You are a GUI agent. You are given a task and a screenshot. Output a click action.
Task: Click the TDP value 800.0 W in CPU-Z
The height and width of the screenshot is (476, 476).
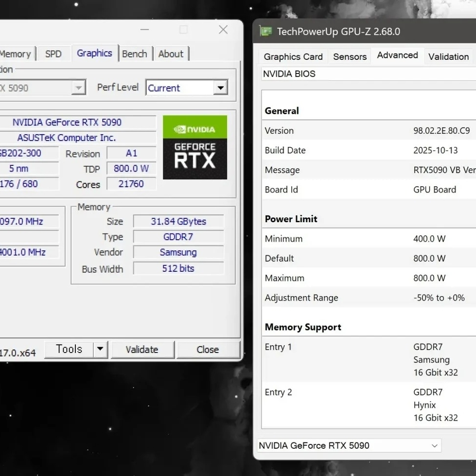coord(131,169)
